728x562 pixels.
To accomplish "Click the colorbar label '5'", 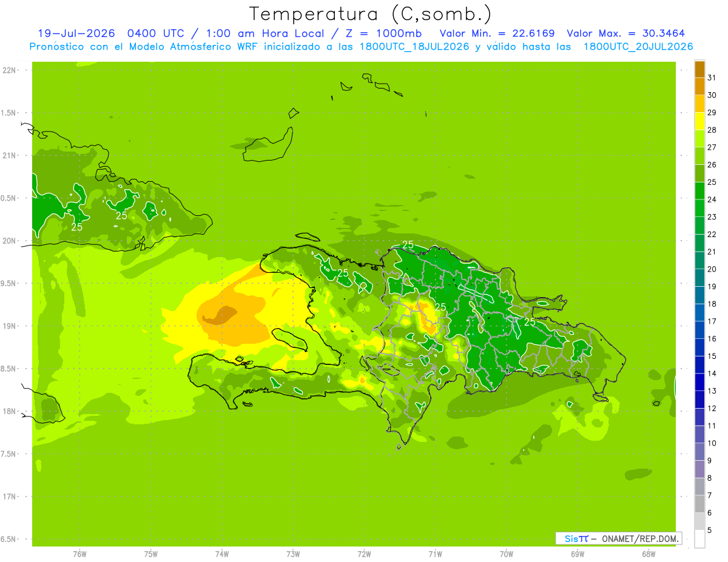I will 709,530.
